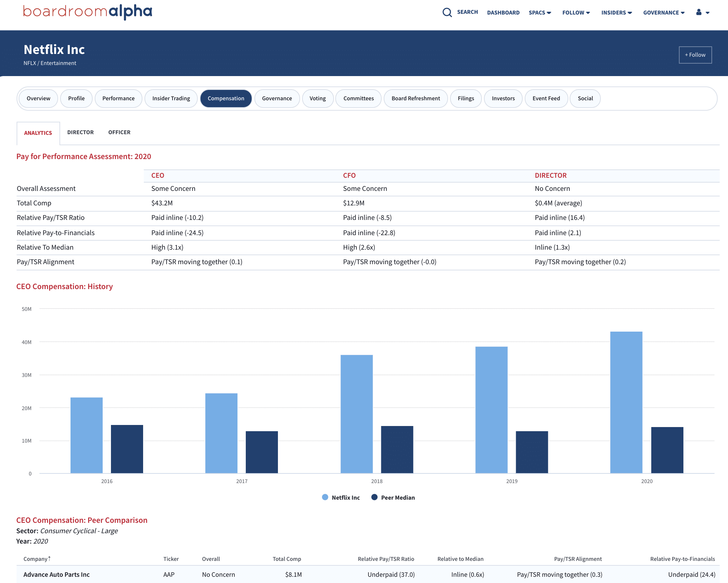This screenshot has width=728, height=583.
Task: Sort by Pay/TSR Alignment column header
Action: 578,559
